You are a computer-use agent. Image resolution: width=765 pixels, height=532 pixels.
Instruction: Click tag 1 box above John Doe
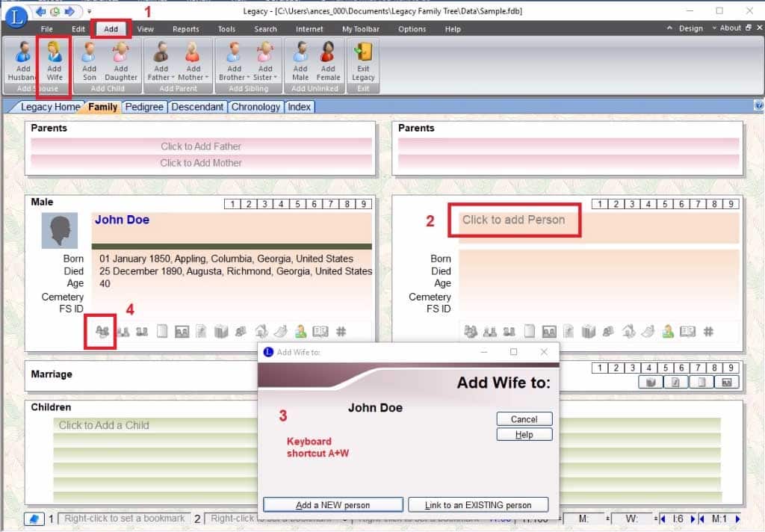coord(232,203)
